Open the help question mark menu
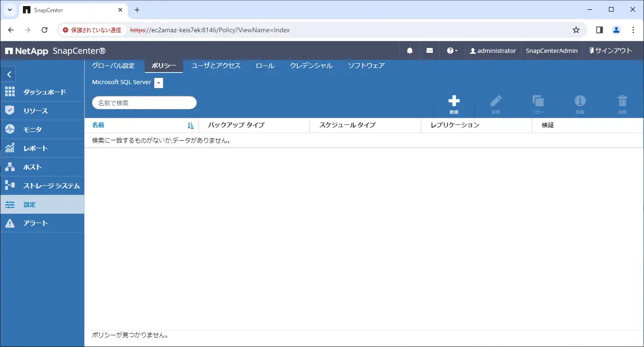The height and width of the screenshot is (347, 644). coord(452,51)
